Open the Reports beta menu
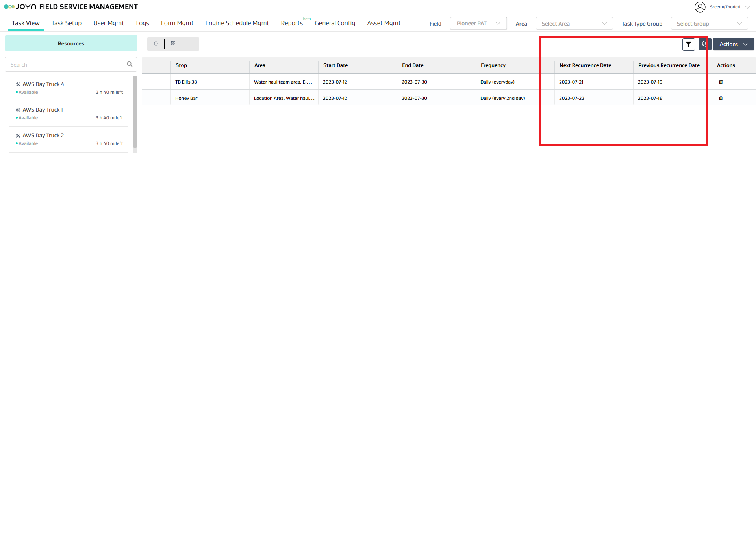This screenshot has width=756, height=558. coord(292,23)
